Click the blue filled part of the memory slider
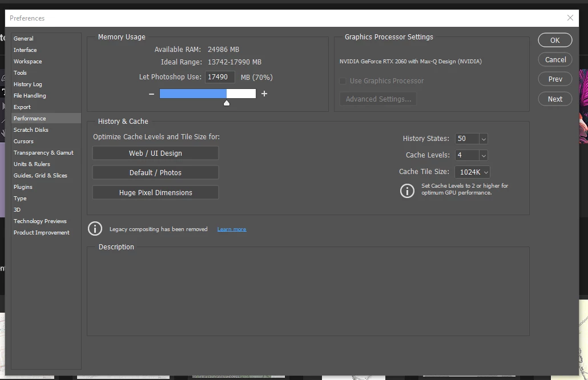The height and width of the screenshot is (380, 588). pyautogui.click(x=193, y=94)
